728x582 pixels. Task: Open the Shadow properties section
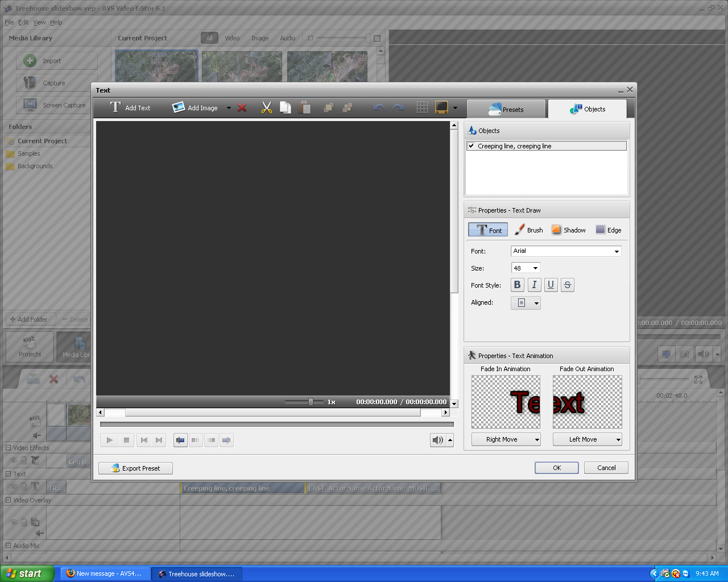coord(568,230)
